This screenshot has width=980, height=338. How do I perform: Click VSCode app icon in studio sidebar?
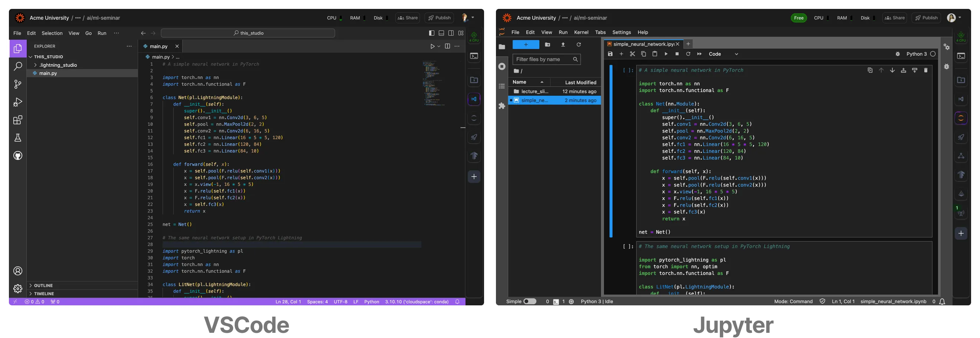474,99
